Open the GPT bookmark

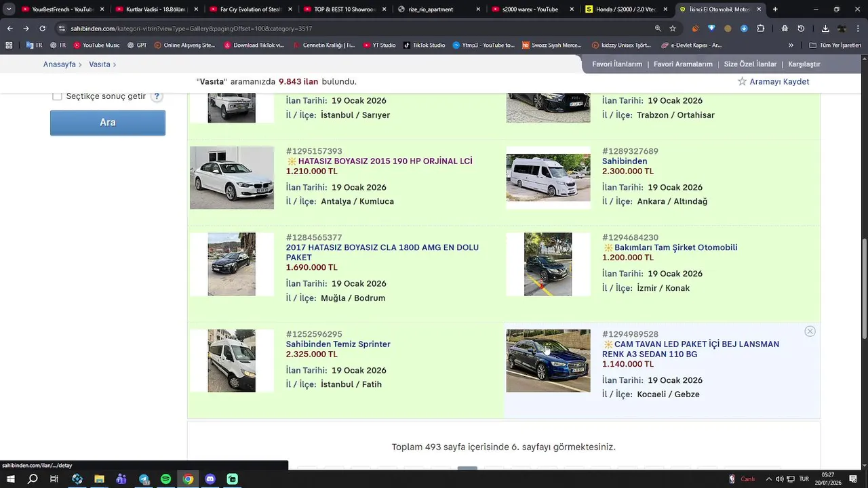[136, 45]
